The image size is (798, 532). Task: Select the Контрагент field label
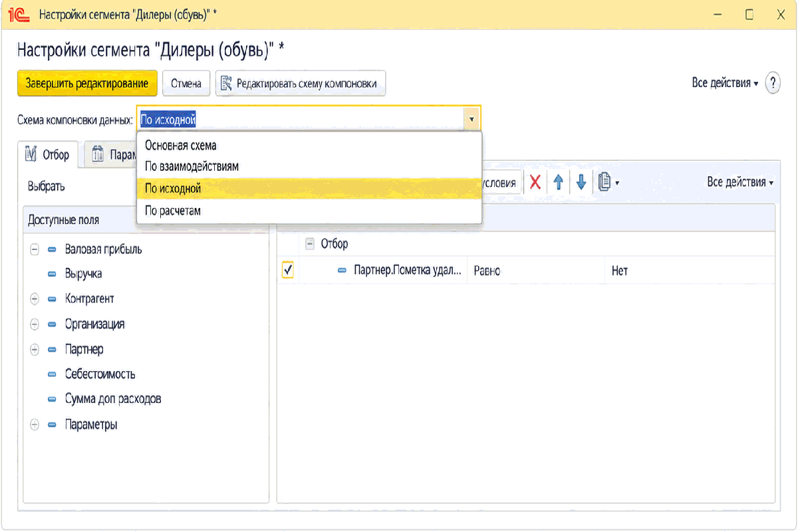pyautogui.click(x=90, y=299)
